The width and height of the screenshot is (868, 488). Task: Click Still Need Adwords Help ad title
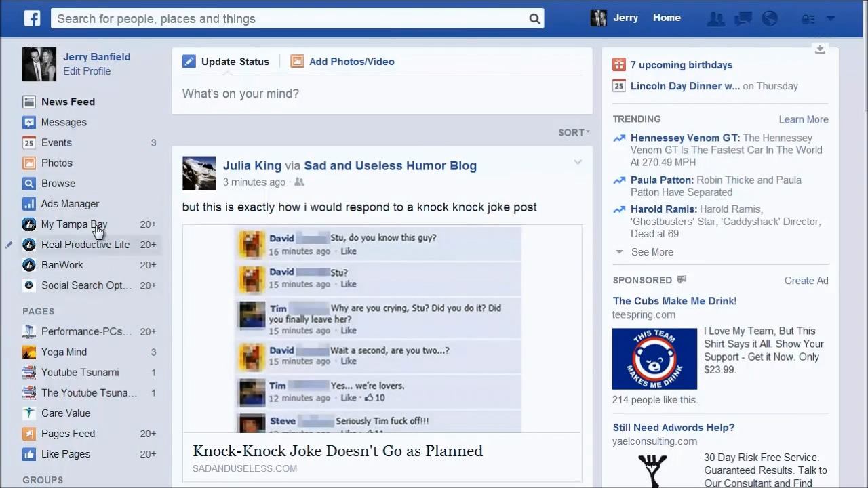pos(673,428)
